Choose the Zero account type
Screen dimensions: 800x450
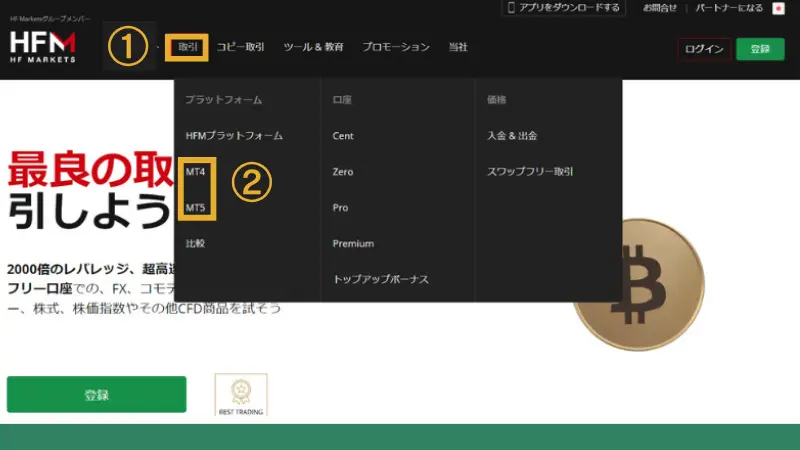click(343, 171)
